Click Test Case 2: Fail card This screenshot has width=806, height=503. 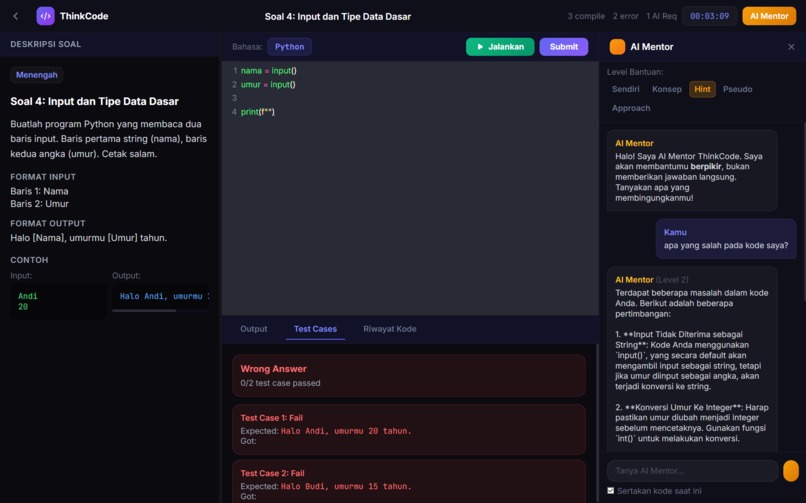(x=409, y=481)
